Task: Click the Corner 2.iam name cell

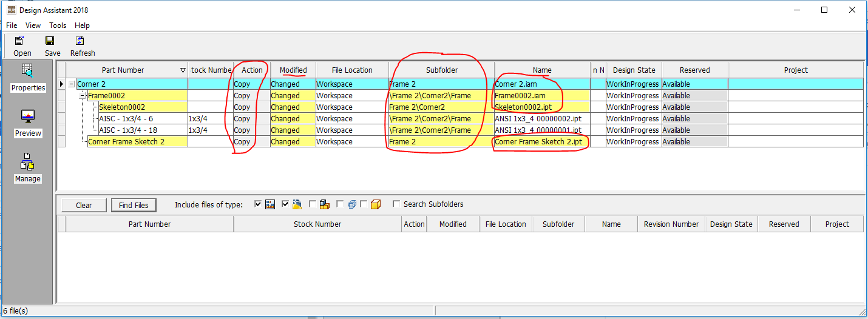Action: [542, 84]
